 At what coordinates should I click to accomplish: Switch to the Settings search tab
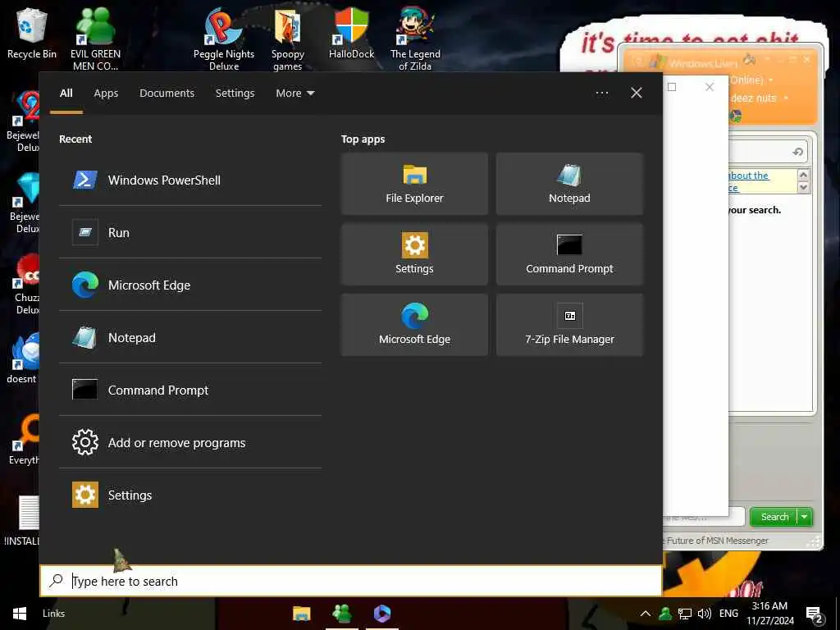tap(235, 94)
